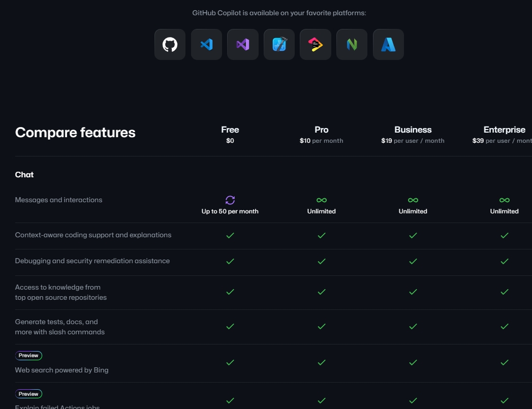
Task: Click the GitHub platform icon
Action: (169, 44)
